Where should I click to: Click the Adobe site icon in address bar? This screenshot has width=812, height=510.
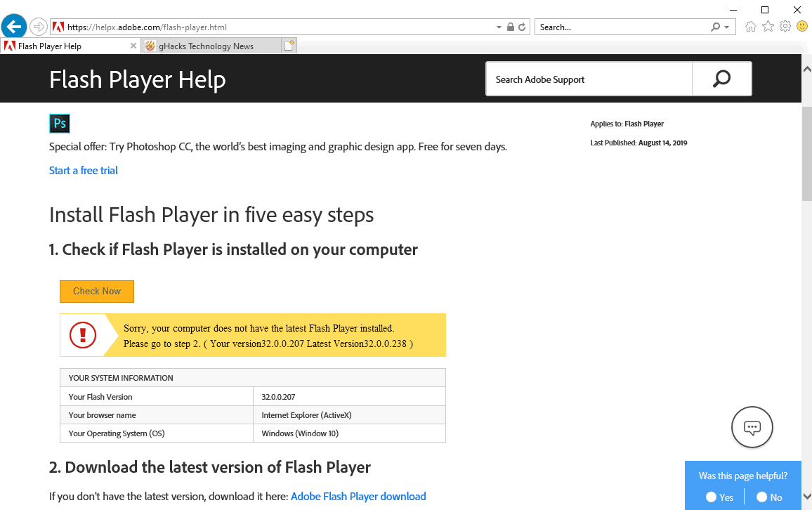coord(58,27)
